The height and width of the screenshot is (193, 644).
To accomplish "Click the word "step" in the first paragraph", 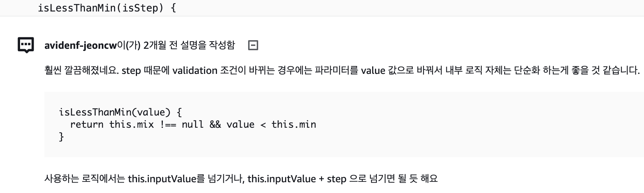I will (x=131, y=71).
